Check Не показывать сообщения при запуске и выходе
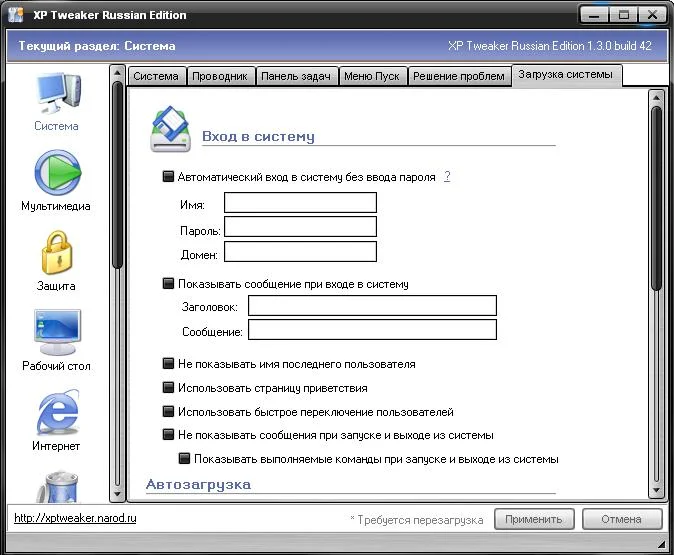This screenshot has height=555, width=674. click(x=168, y=435)
